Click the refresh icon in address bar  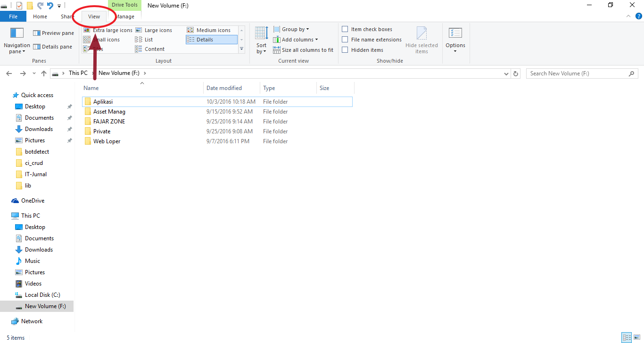tap(515, 73)
